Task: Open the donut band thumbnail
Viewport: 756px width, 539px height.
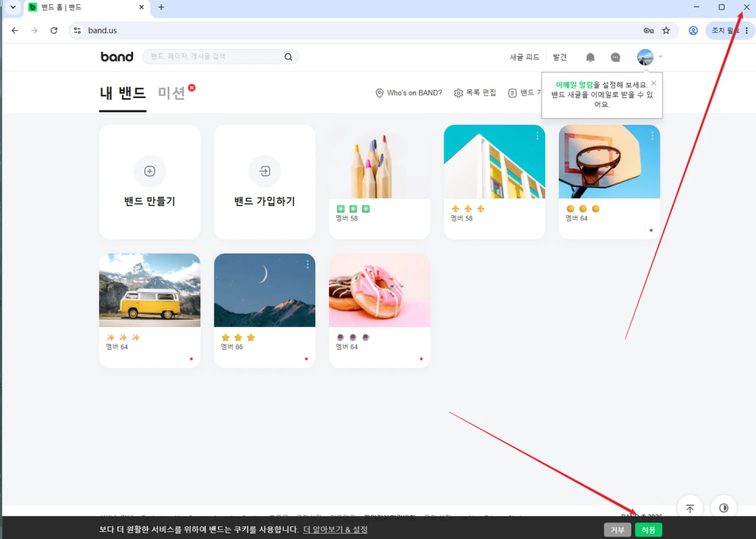Action: tap(380, 290)
